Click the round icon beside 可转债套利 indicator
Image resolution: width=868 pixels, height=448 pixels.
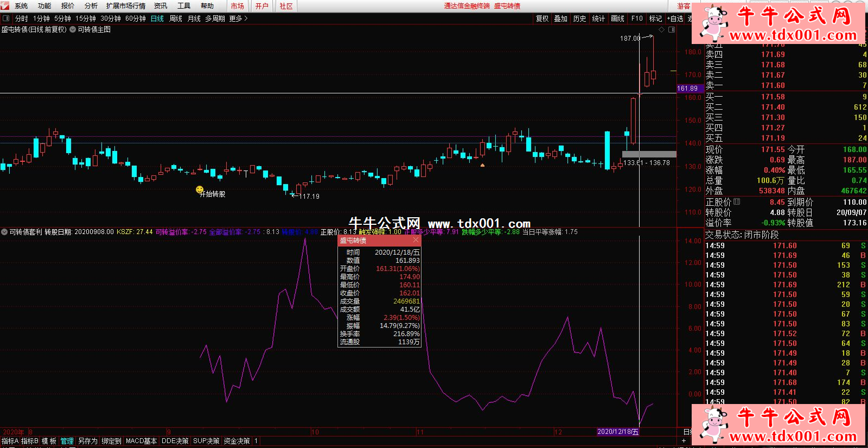click(4, 232)
